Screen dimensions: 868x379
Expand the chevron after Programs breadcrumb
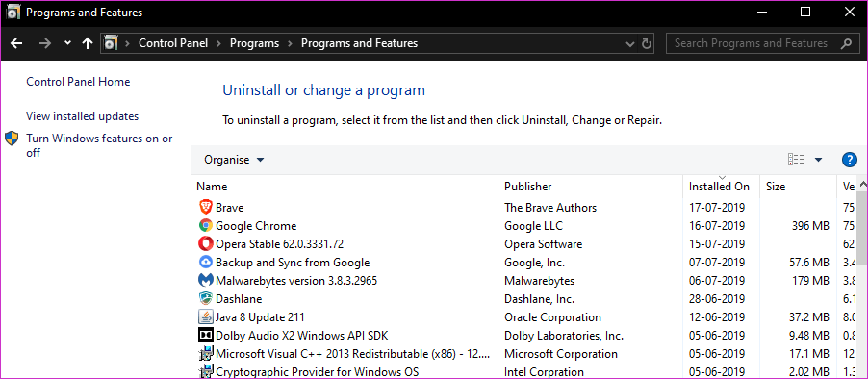290,43
